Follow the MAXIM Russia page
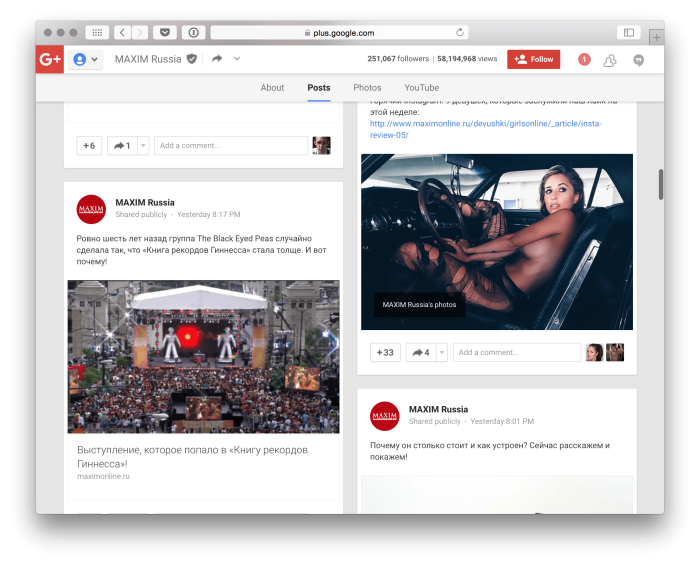This screenshot has width=700, height=565. [x=533, y=59]
